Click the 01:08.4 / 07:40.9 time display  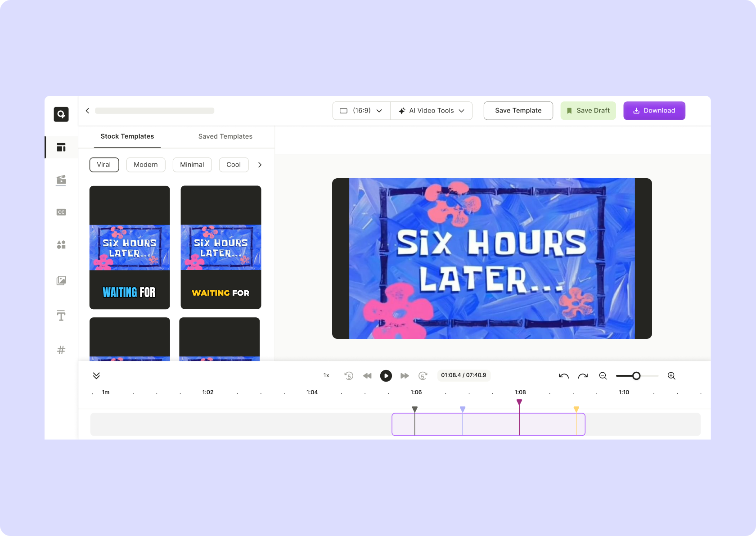click(x=463, y=375)
